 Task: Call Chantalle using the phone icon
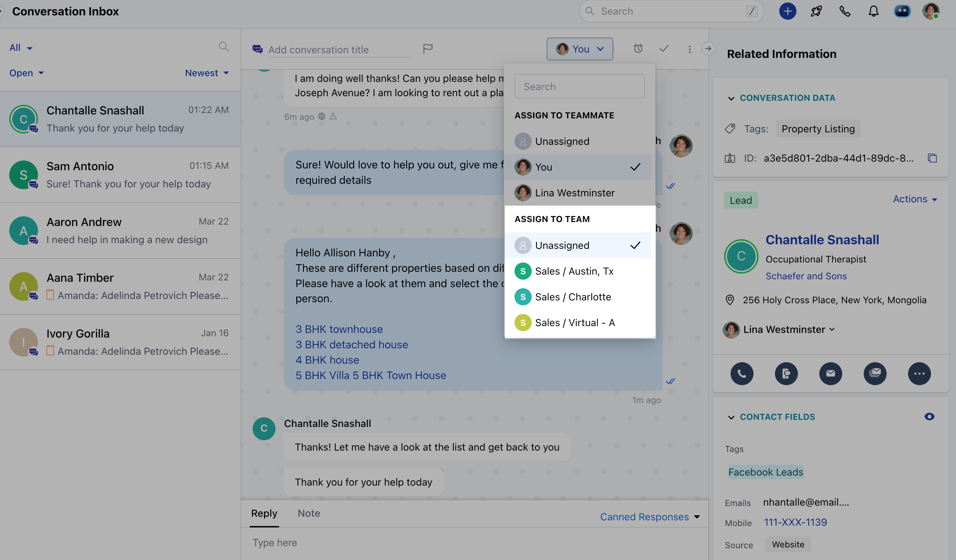pyautogui.click(x=742, y=373)
